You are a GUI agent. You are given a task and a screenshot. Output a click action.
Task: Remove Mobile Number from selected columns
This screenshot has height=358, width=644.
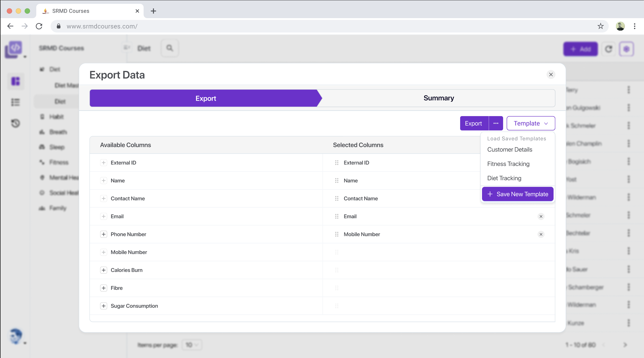coord(541,234)
